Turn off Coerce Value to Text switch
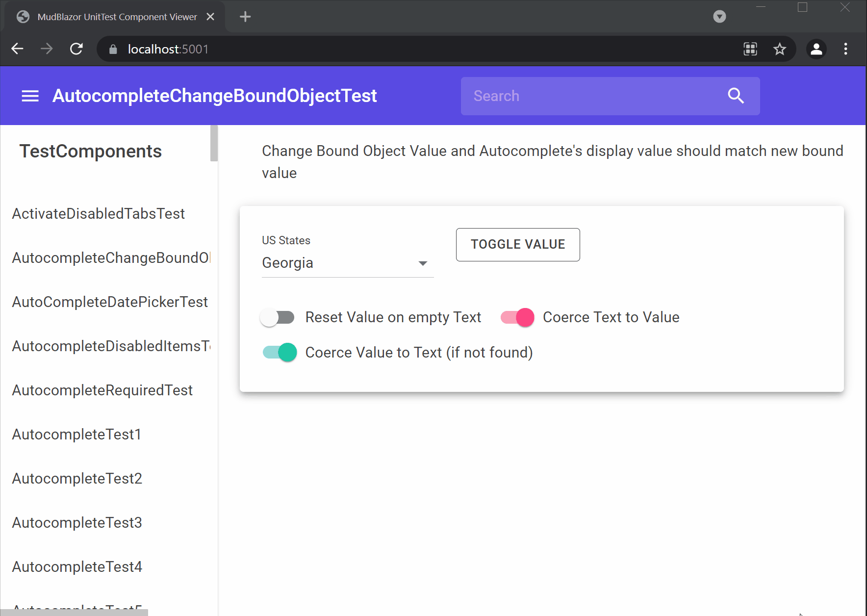The width and height of the screenshot is (867, 616). point(280,353)
